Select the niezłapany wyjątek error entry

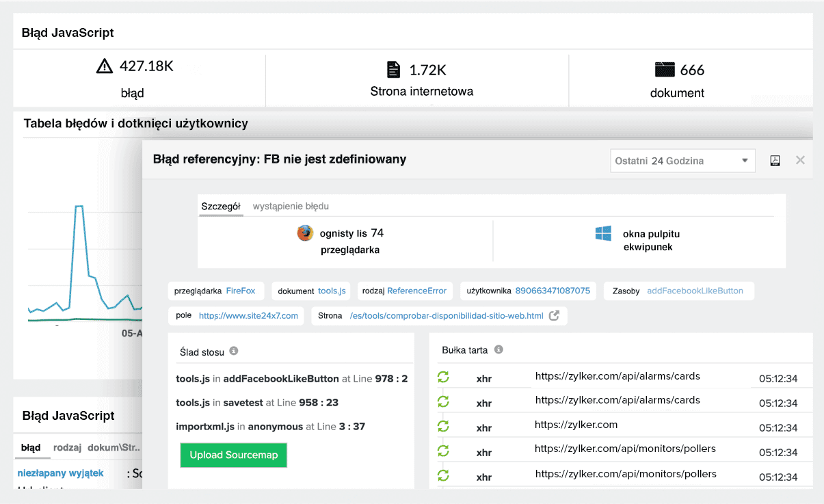tap(59, 473)
